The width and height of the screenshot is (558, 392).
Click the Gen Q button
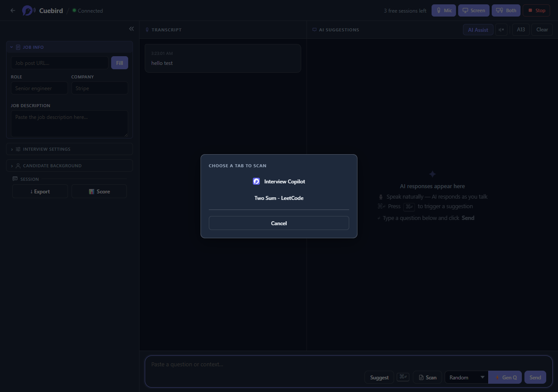(505, 377)
